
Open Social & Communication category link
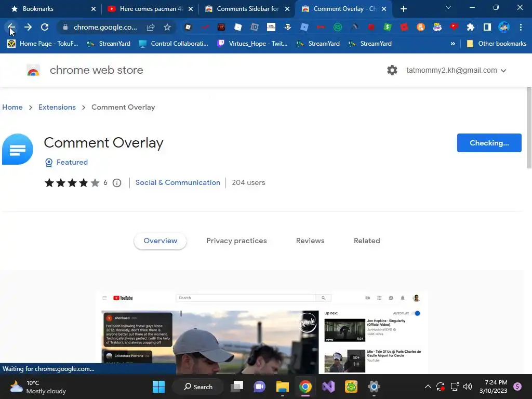[x=178, y=182]
